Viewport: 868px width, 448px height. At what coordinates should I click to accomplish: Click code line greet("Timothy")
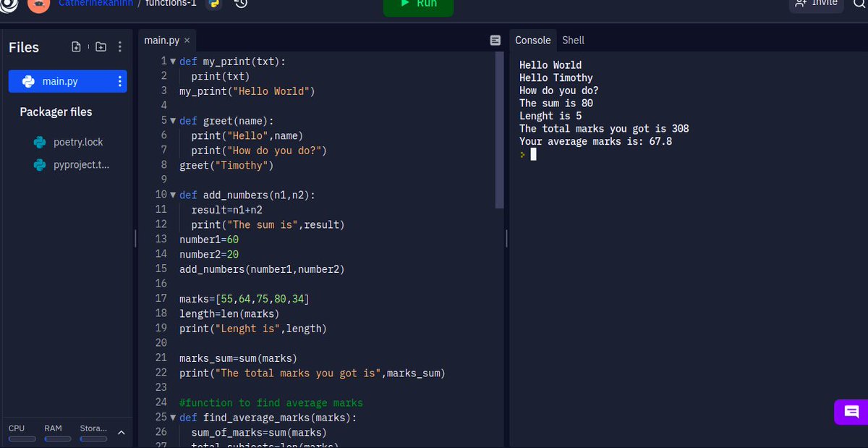click(226, 165)
